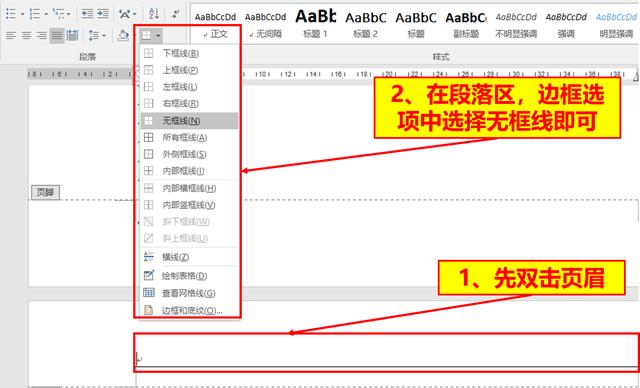Click the 所有框线 all borders icon
The image size is (640, 388).
(149, 137)
